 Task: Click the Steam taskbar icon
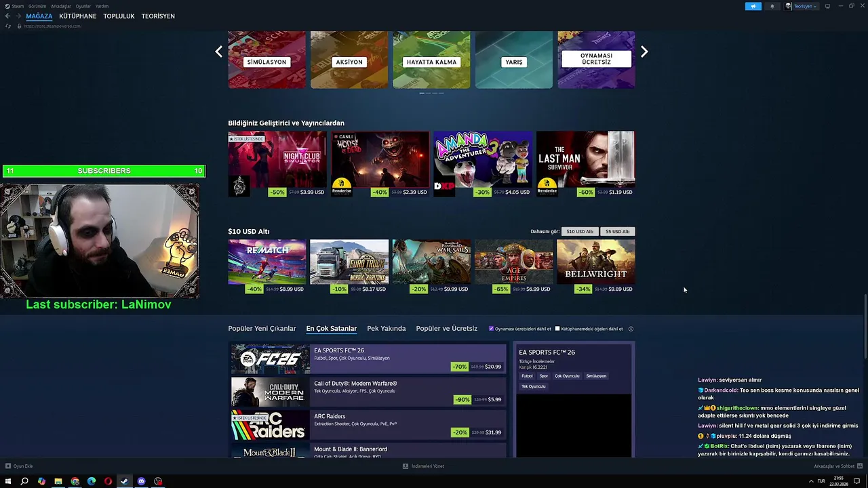pyautogui.click(x=124, y=481)
